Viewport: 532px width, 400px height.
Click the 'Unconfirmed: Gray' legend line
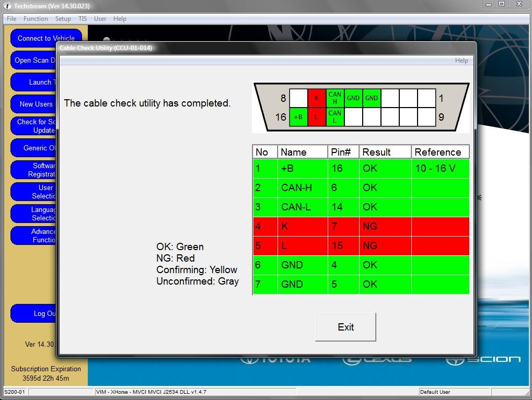[198, 281]
